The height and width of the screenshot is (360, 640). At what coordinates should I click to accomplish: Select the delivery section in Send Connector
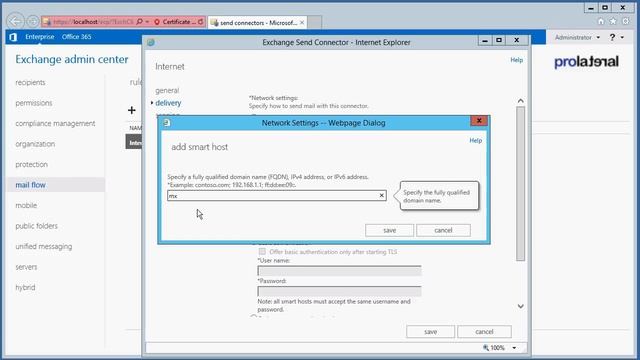click(168, 103)
